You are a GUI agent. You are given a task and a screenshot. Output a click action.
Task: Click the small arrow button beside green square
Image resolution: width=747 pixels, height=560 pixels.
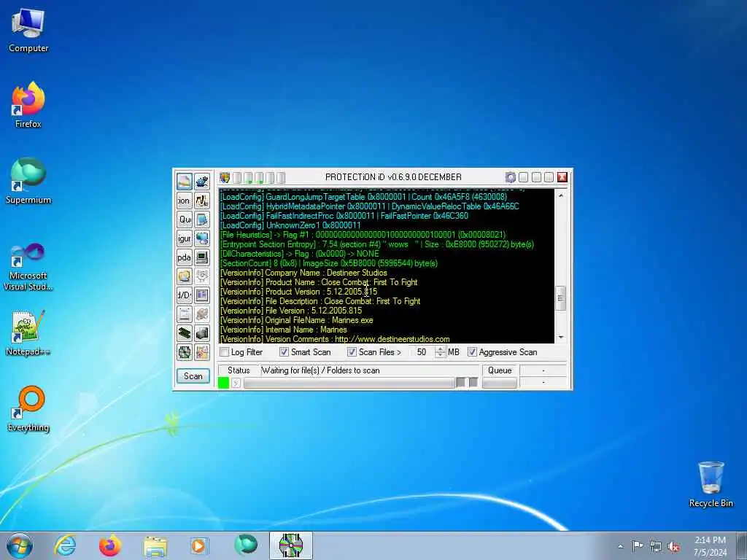pyautogui.click(x=236, y=382)
